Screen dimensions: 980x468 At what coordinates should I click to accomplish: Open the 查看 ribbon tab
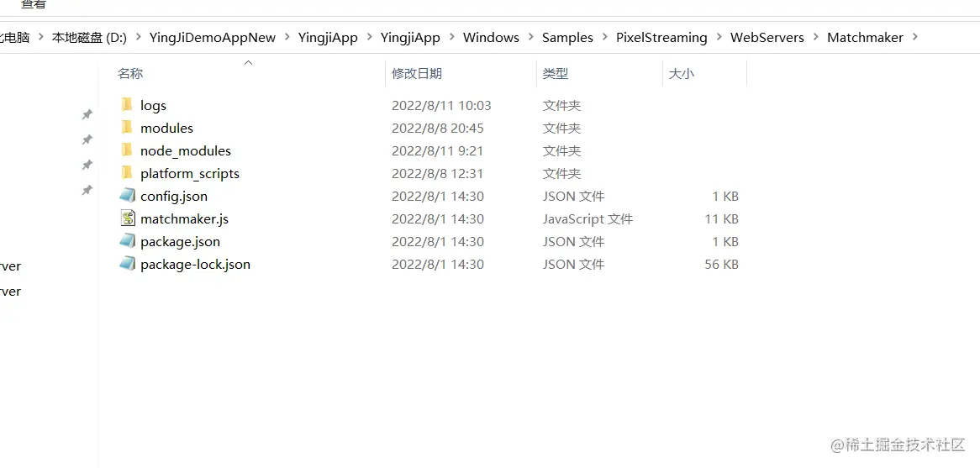34,4
